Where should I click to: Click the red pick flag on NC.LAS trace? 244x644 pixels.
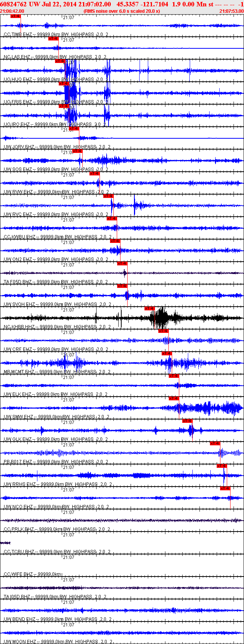tap(54, 39)
